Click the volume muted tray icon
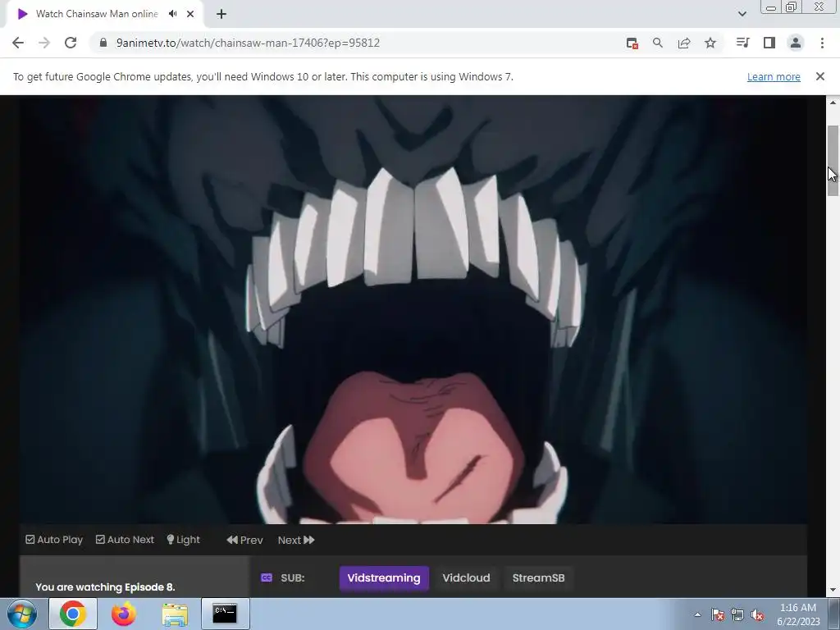 tap(757, 614)
